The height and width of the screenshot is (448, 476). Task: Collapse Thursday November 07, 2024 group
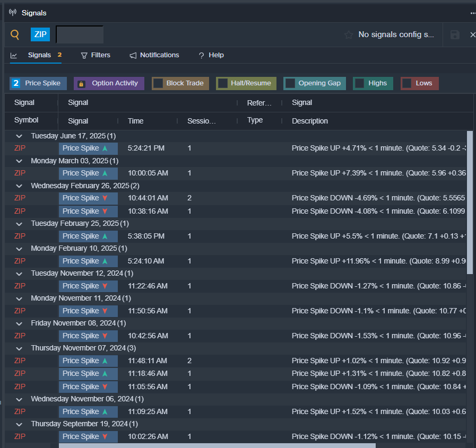[19, 348]
